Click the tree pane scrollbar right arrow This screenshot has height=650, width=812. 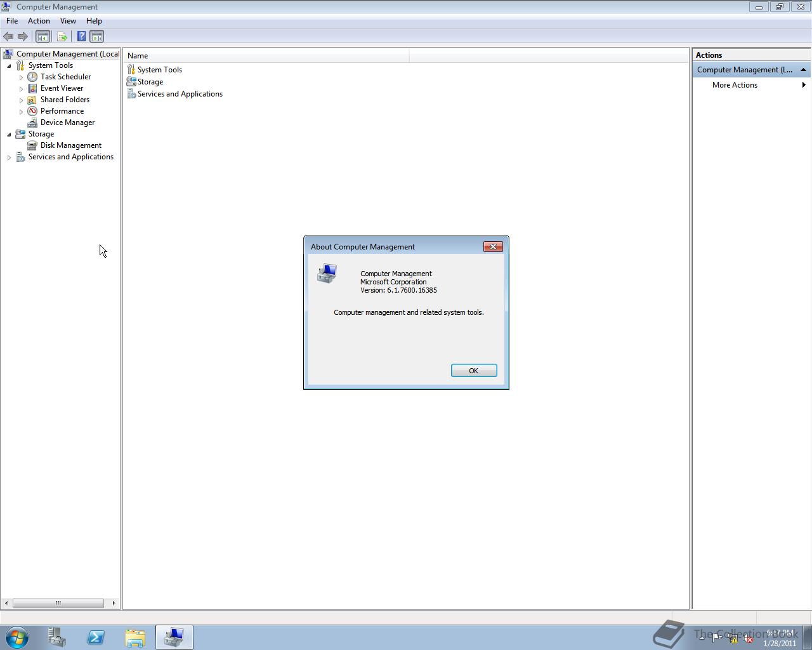(114, 603)
